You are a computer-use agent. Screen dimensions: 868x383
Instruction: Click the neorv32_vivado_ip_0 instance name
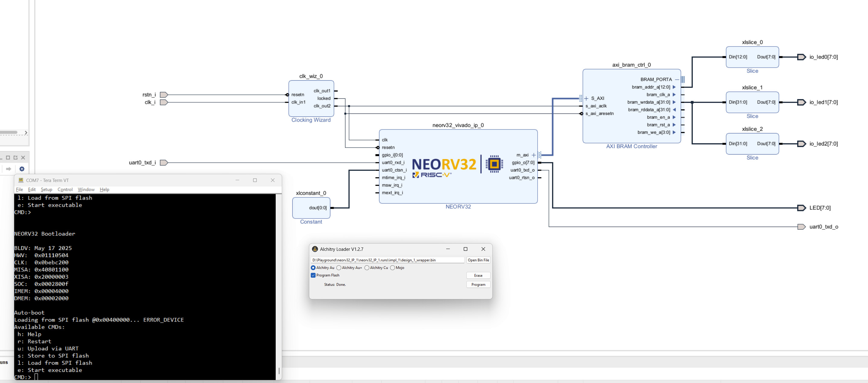[x=458, y=125]
